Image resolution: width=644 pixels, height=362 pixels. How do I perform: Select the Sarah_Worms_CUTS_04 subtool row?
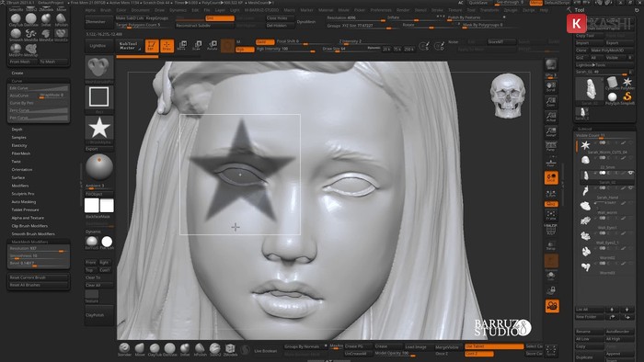[605, 148]
